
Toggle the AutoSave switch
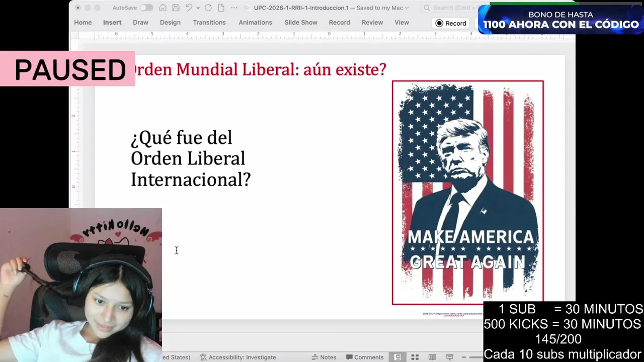[x=146, y=8]
